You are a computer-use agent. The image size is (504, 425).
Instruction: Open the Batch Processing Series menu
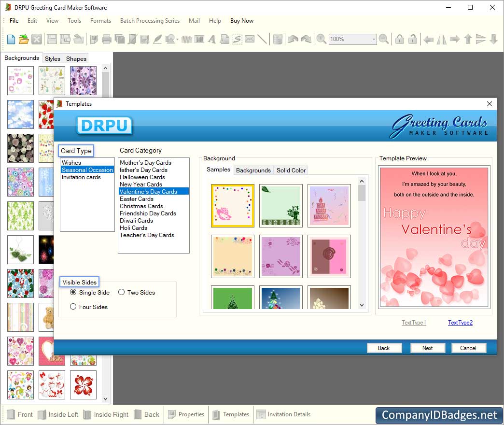tap(150, 21)
